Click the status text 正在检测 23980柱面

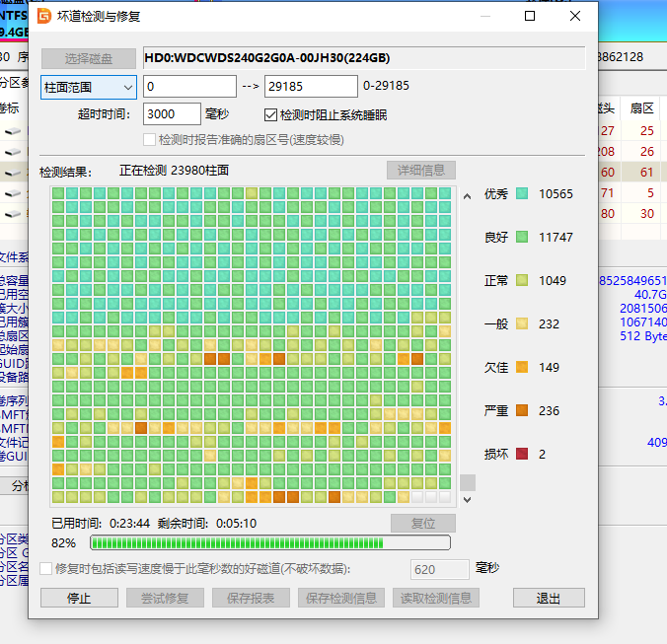point(174,171)
